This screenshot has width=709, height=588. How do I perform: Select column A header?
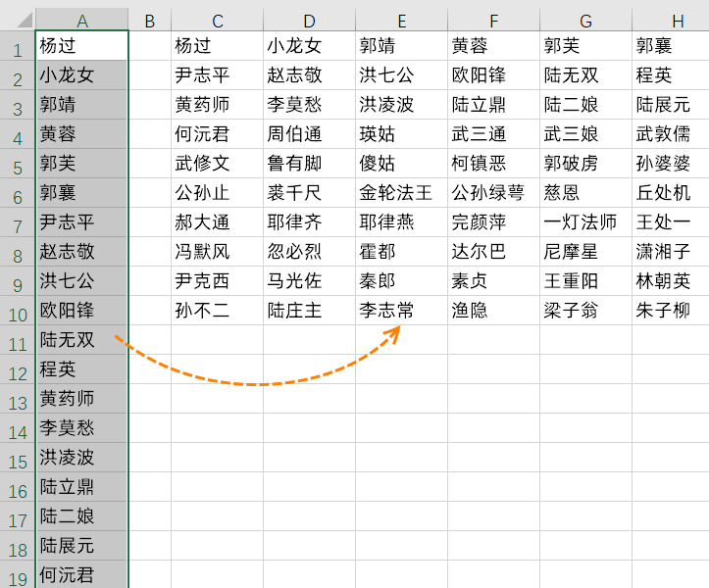click(x=81, y=21)
